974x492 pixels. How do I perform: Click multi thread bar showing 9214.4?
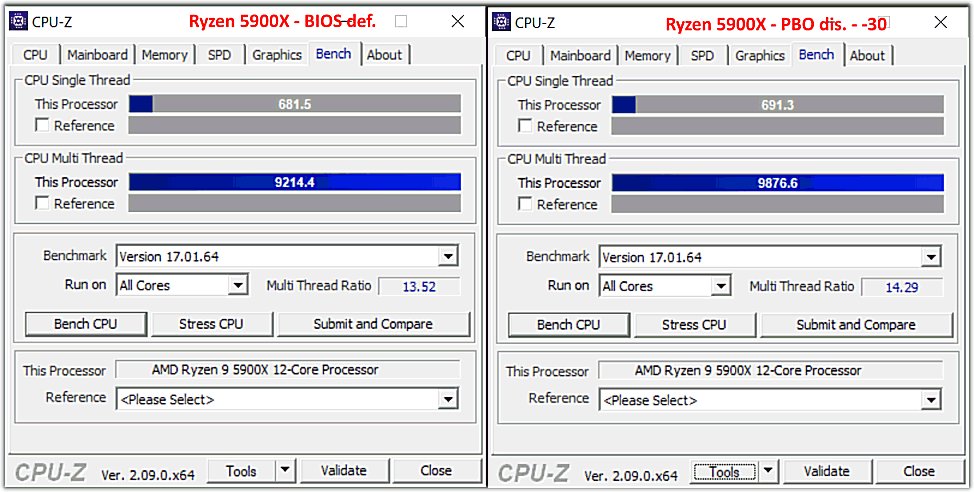pos(295,182)
